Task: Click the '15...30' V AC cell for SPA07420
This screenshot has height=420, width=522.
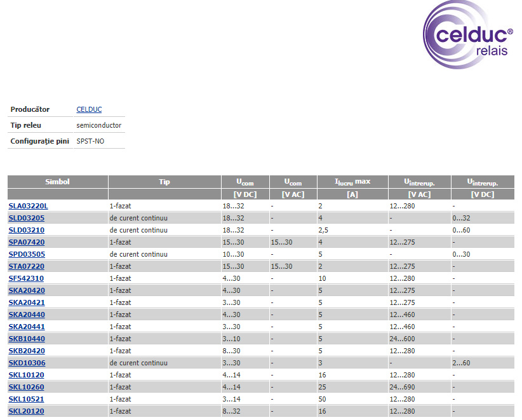Action: (x=282, y=242)
